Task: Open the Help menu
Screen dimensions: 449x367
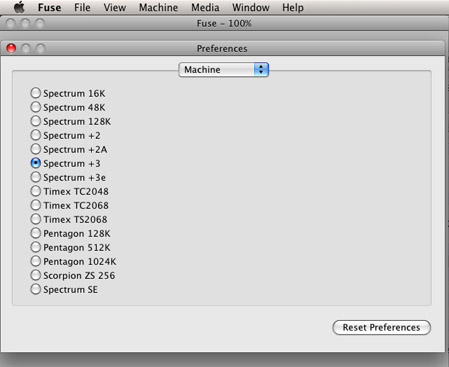Action: click(293, 7)
